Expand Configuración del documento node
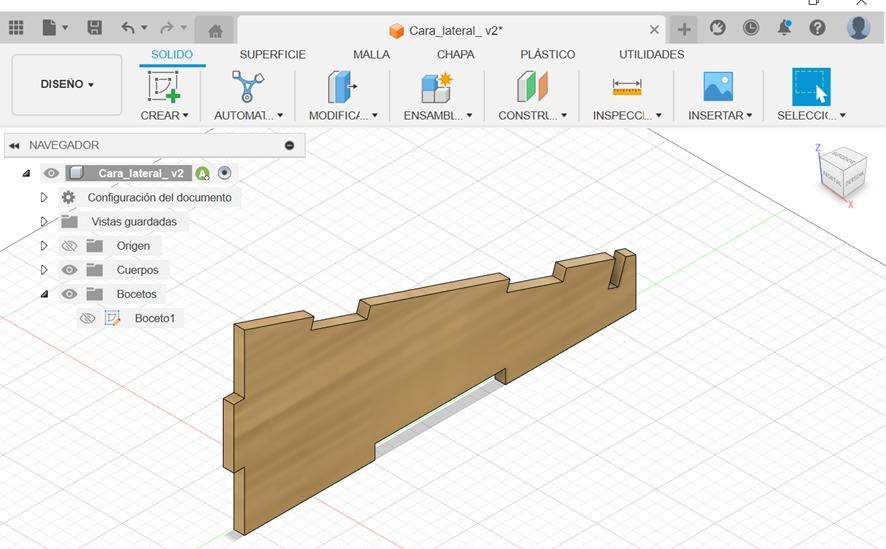The width and height of the screenshot is (886, 549). click(44, 197)
